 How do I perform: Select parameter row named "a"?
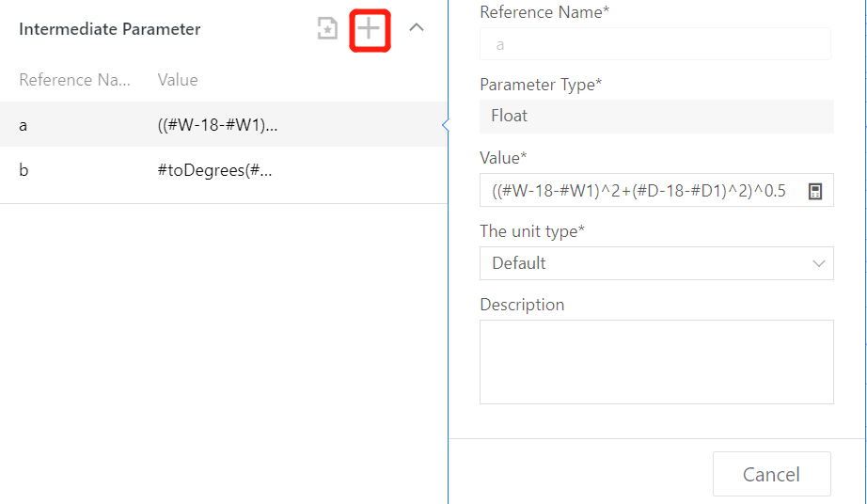click(24, 124)
